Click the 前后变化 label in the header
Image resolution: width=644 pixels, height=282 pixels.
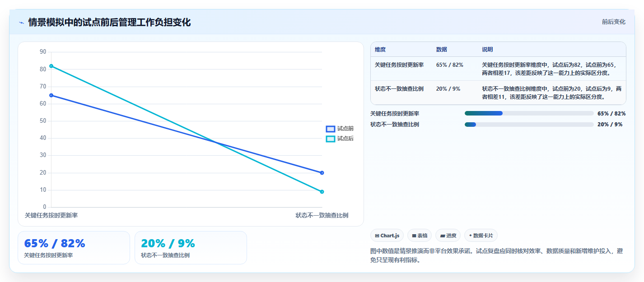613,22
